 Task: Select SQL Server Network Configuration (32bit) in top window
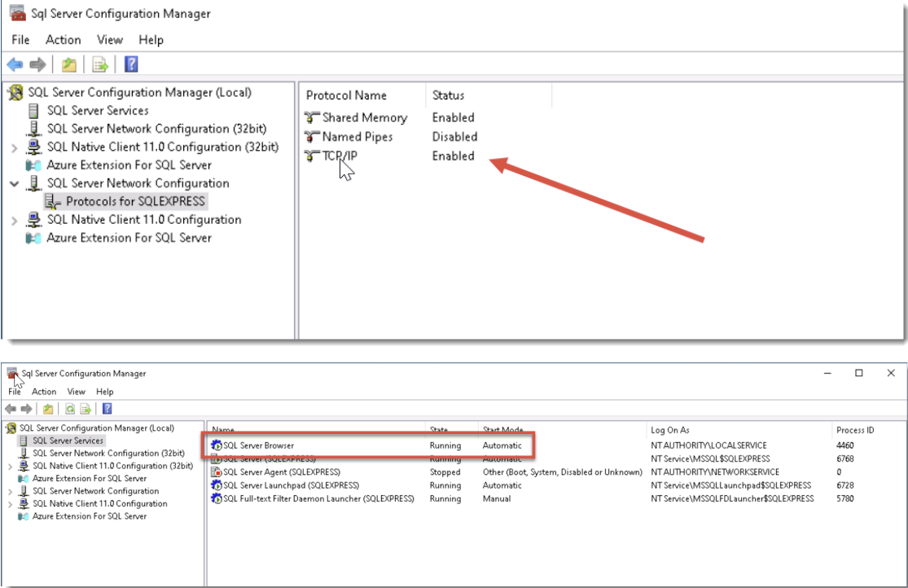[x=156, y=129]
